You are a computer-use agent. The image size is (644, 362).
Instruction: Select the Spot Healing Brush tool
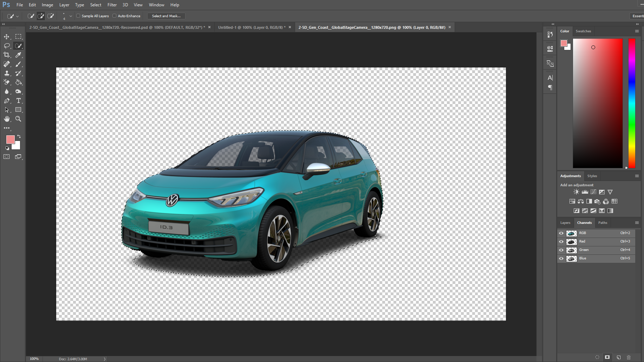click(7, 64)
